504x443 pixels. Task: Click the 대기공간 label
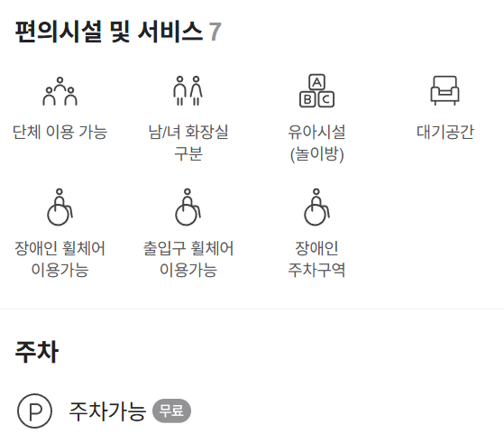pos(444,132)
